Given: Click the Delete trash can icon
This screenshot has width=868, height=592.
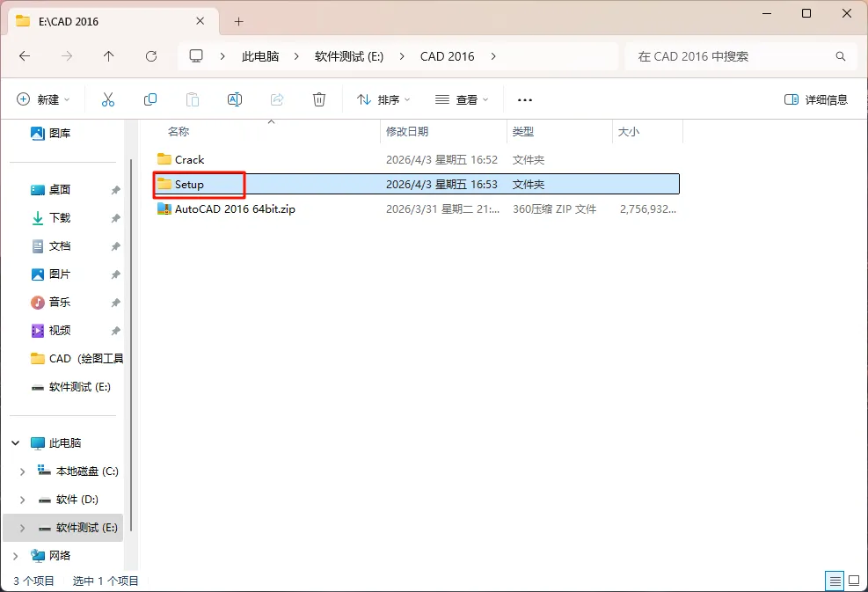Looking at the screenshot, I should 319,99.
